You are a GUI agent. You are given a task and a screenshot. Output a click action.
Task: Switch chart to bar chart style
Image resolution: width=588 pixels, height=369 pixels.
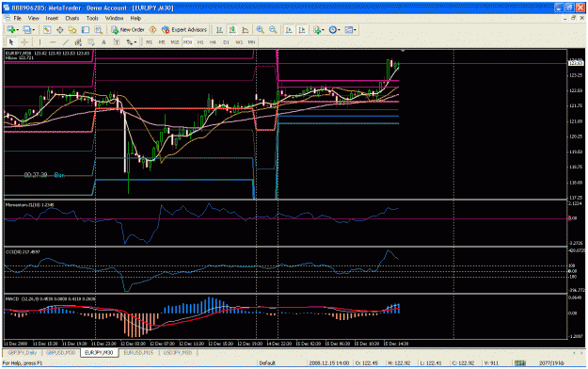(219, 30)
